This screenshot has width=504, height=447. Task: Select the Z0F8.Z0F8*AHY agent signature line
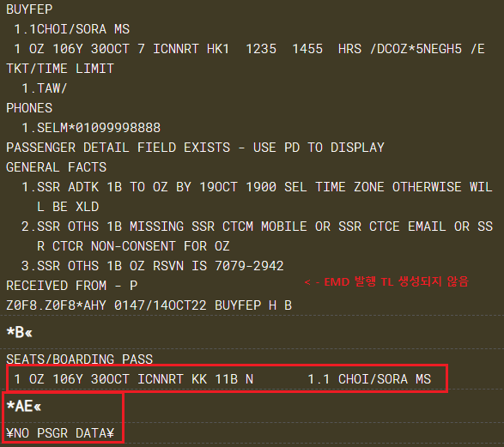click(x=149, y=305)
